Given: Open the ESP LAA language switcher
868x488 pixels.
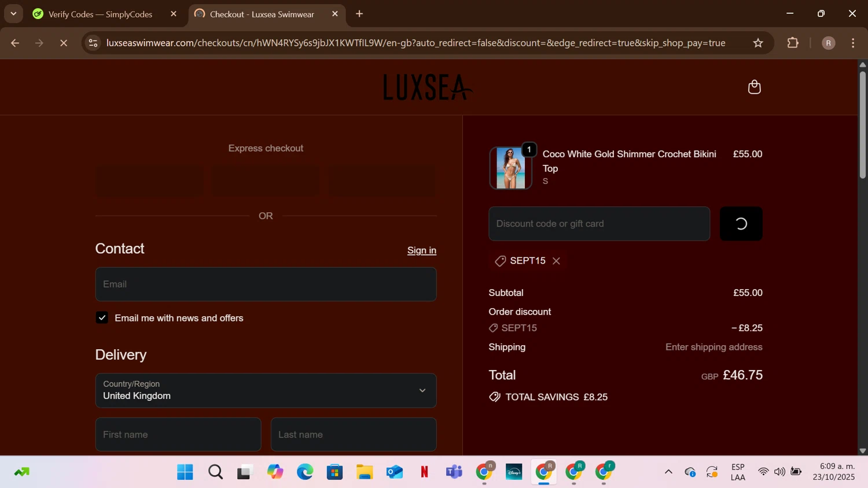Looking at the screenshot, I should coord(738,472).
